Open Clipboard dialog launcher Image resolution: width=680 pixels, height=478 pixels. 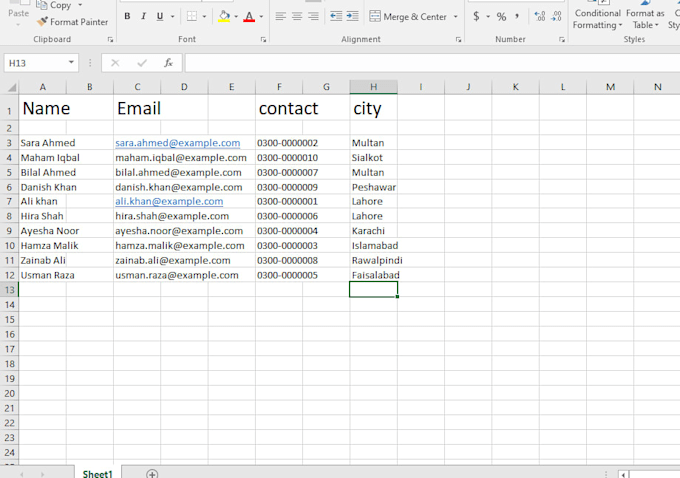coord(110,39)
